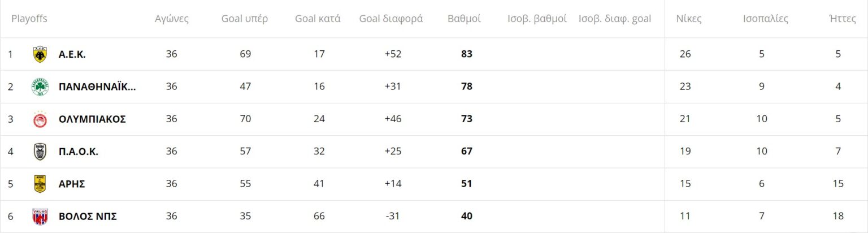Click the Ισοπαλίες column header
This screenshot has height=233, width=868.
(766, 19)
